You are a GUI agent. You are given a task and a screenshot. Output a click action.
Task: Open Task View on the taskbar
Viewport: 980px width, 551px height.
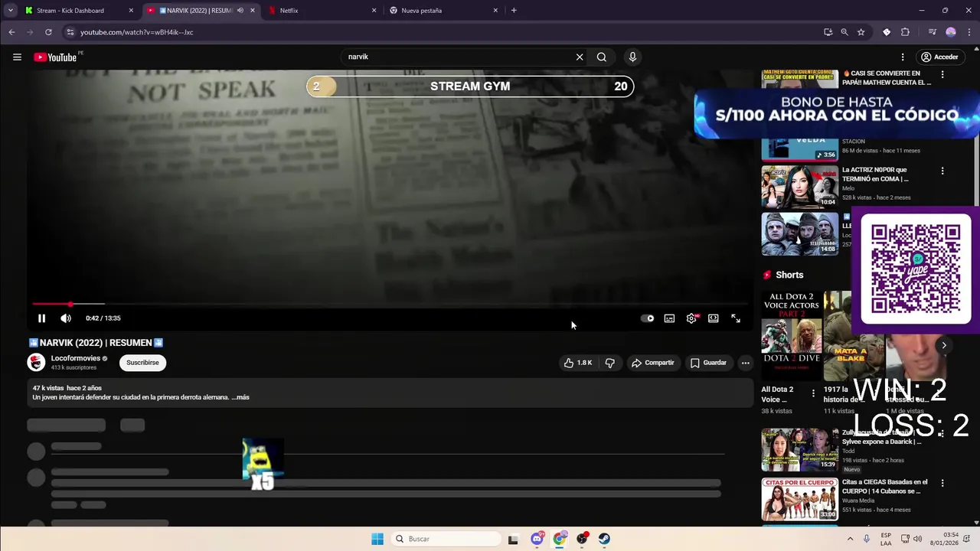click(513, 539)
